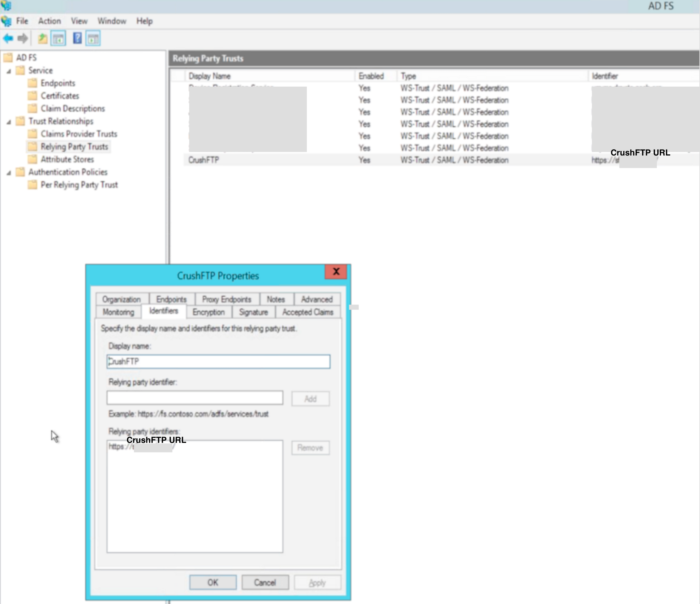This screenshot has height=604, width=700.
Task: Collapse the Trust Relationships tree node
Action: tap(9, 122)
